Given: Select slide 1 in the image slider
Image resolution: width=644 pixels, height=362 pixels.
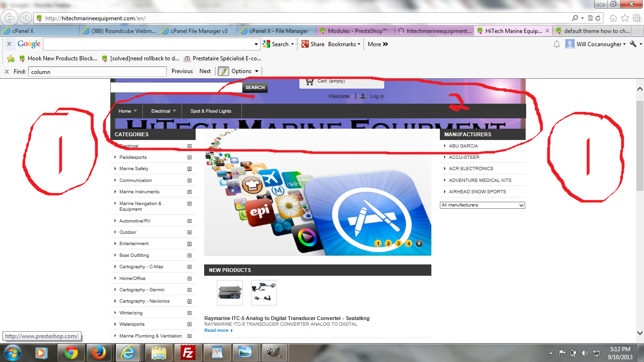Looking at the screenshot, I should pyautogui.click(x=378, y=244).
